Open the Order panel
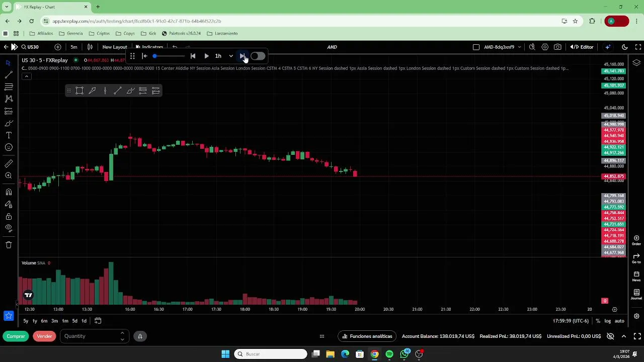Image resolution: width=644 pixels, height=362 pixels. point(636,240)
